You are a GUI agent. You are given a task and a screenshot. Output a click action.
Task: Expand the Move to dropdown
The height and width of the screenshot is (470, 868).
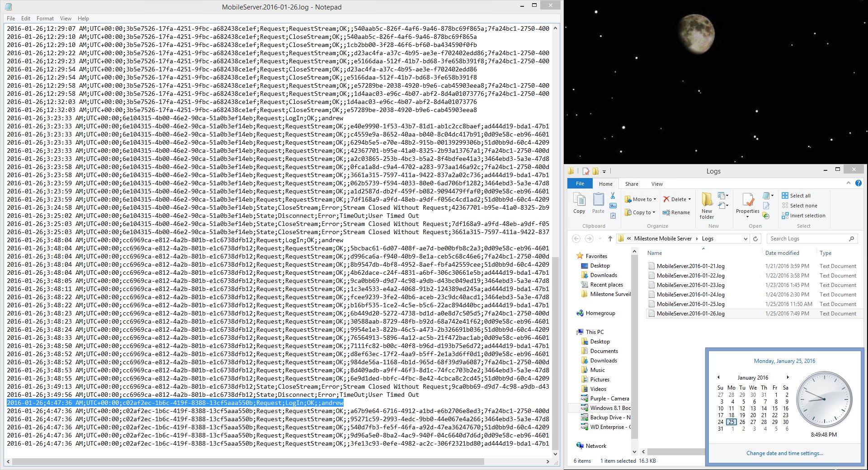(655, 199)
